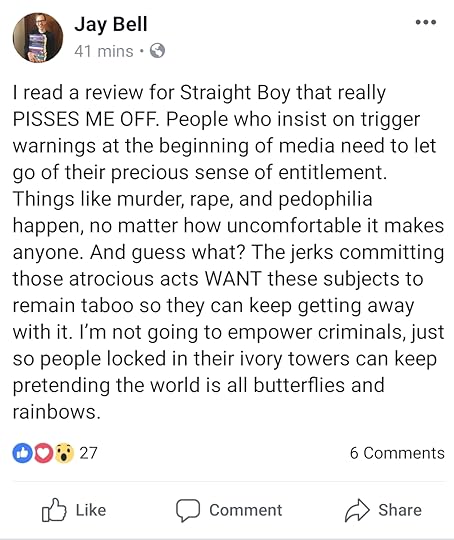
Task: Select the Share button label
Action: click(400, 510)
